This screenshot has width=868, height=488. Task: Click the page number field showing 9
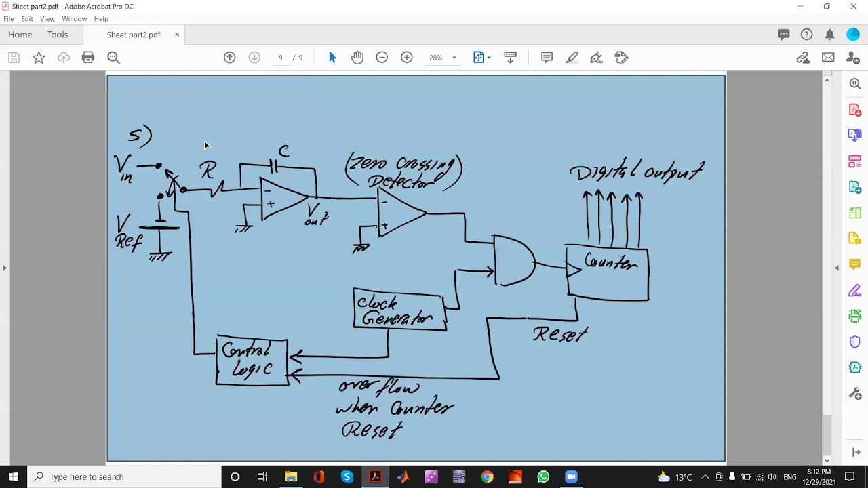pyautogui.click(x=280, y=58)
